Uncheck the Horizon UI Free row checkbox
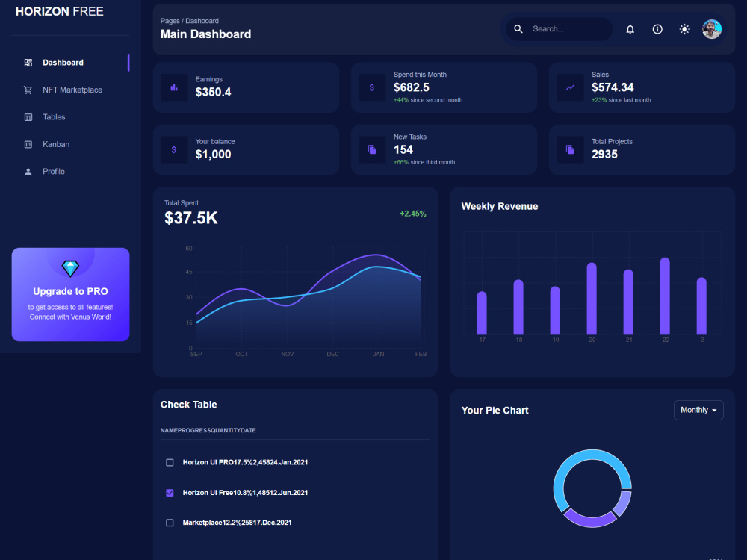This screenshot has width=747, height=560. pos(170,493)
